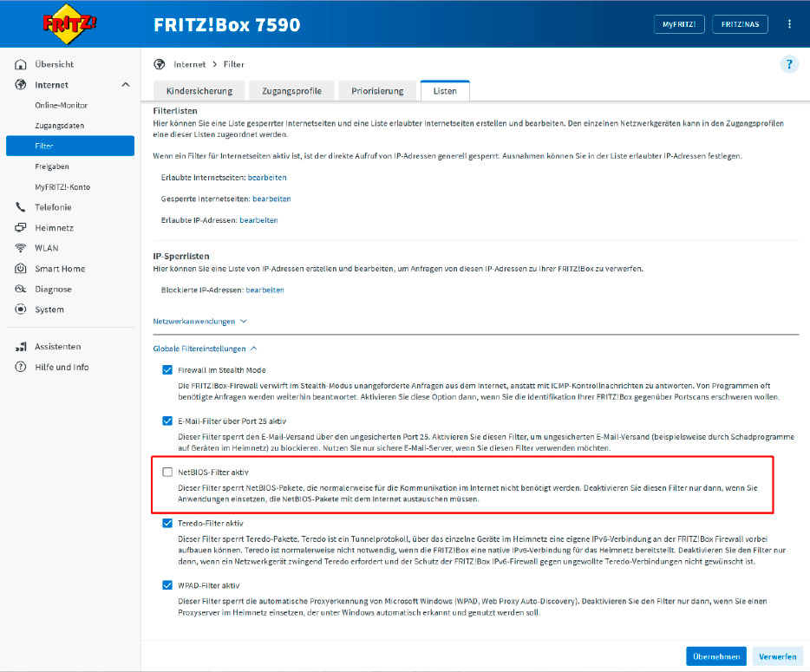
Task: Open Telefonie menu item
Action: pos(53,207)
